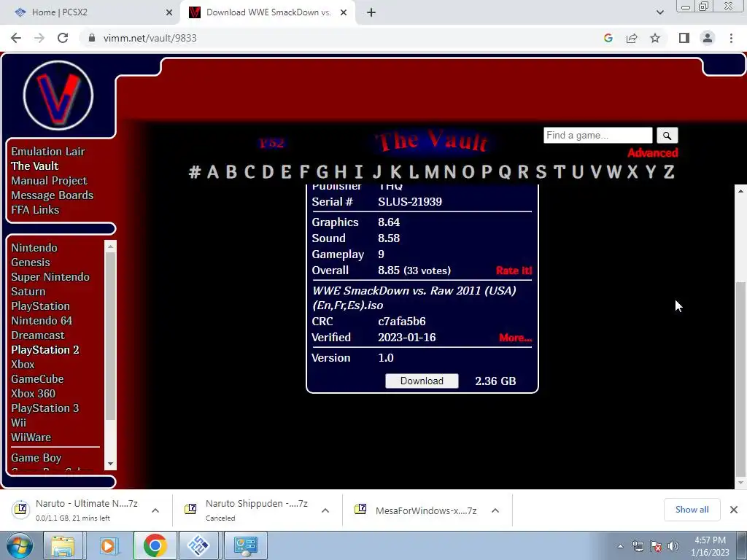Click The Vault banner title
Screen dimensions: 747x560
(x=431, y=141)
